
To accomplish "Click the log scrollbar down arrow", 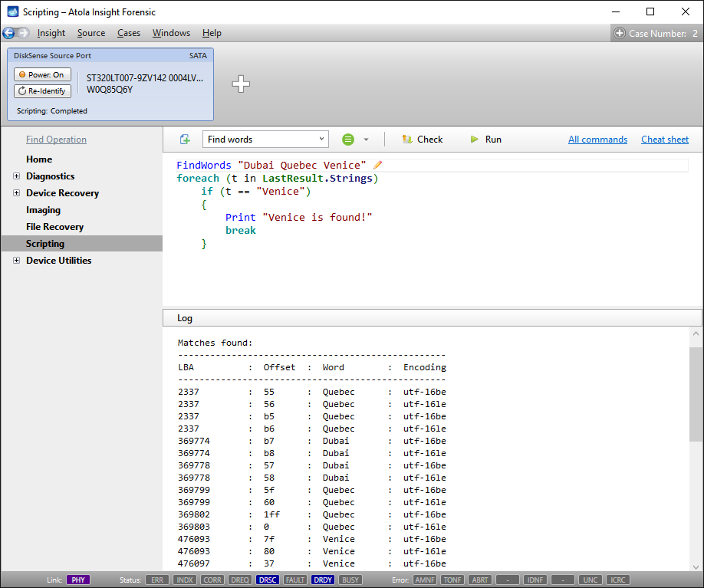I will click(696, 567).
